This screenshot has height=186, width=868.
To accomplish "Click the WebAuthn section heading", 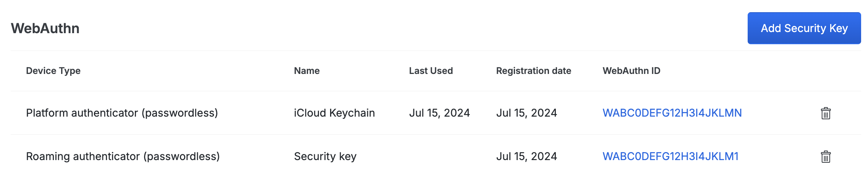I will click(x=45, y=28).
